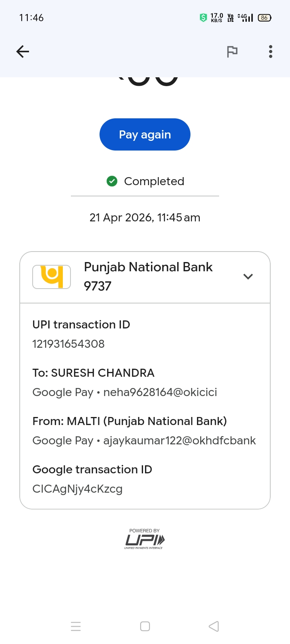Tap the ajaykaumar122@okhdfcbank UPI address

[x=179, y=441]
